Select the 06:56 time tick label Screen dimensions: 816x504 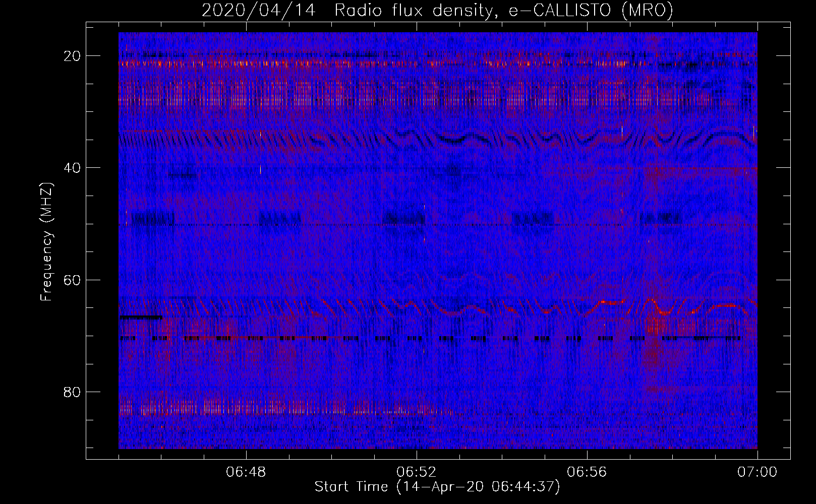[x=587, y=472]
